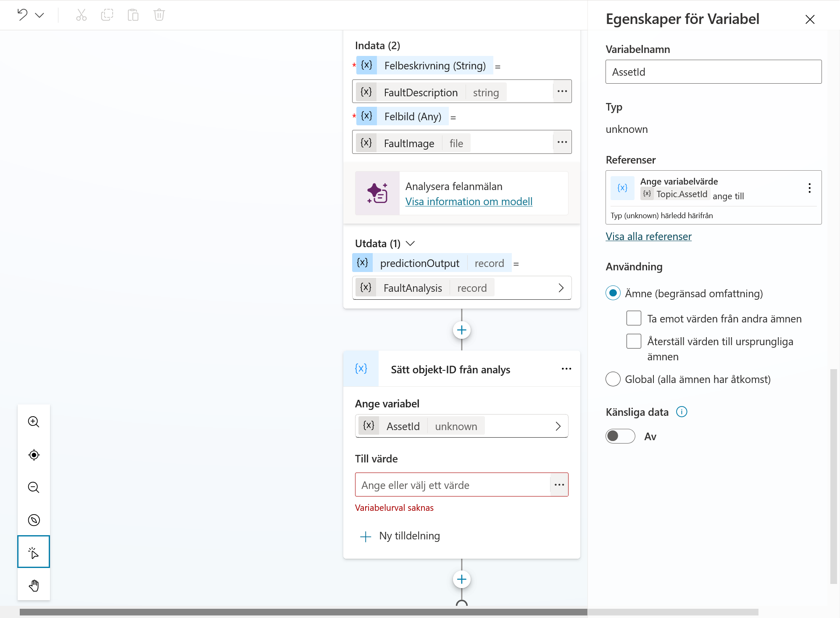The width and height of the screenshot is (840, 618).
Task: Check Ta emot värden från andra ämnen
Action: pyautogui.click(x=634, y=318)
